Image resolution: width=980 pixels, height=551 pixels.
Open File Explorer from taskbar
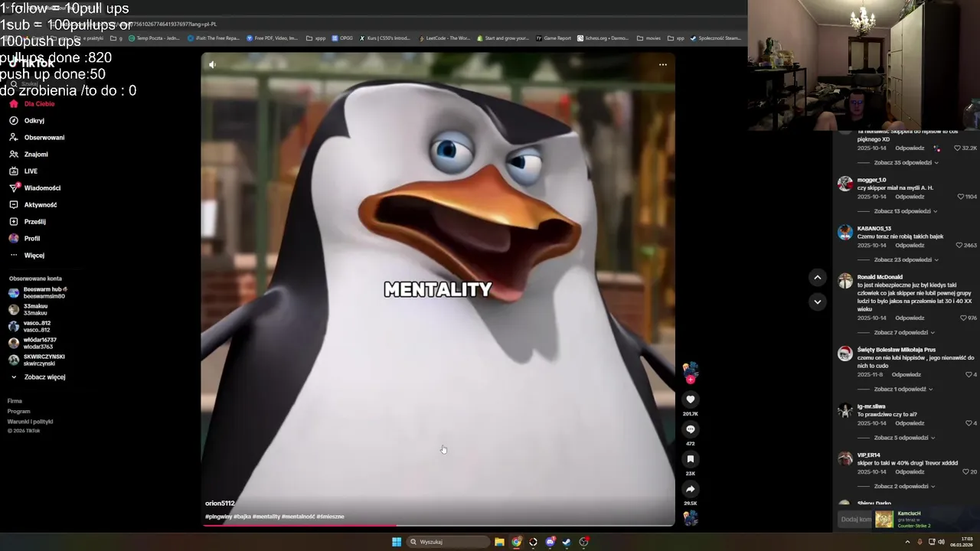(499, 542)
